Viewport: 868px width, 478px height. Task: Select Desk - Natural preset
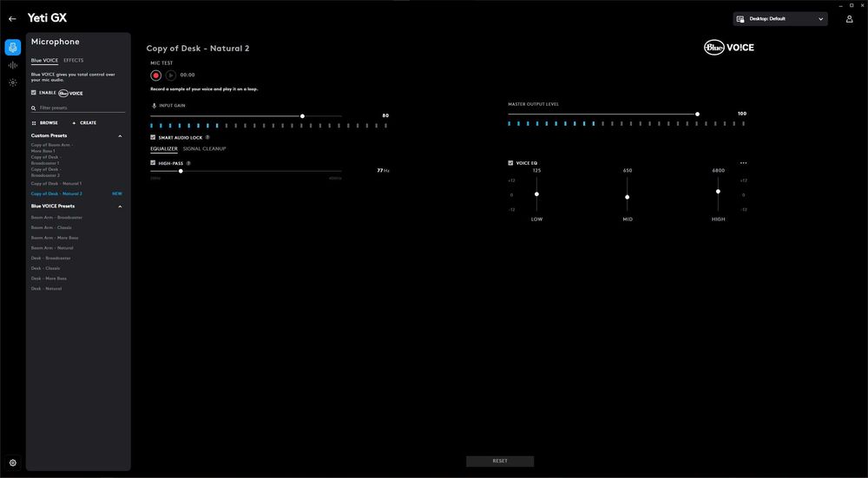click(47, 289)
